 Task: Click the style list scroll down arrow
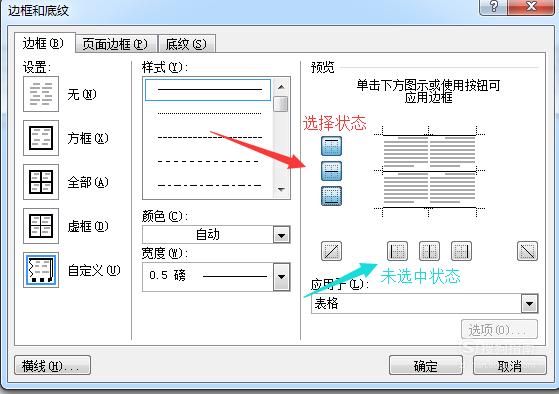click(281, 189)
